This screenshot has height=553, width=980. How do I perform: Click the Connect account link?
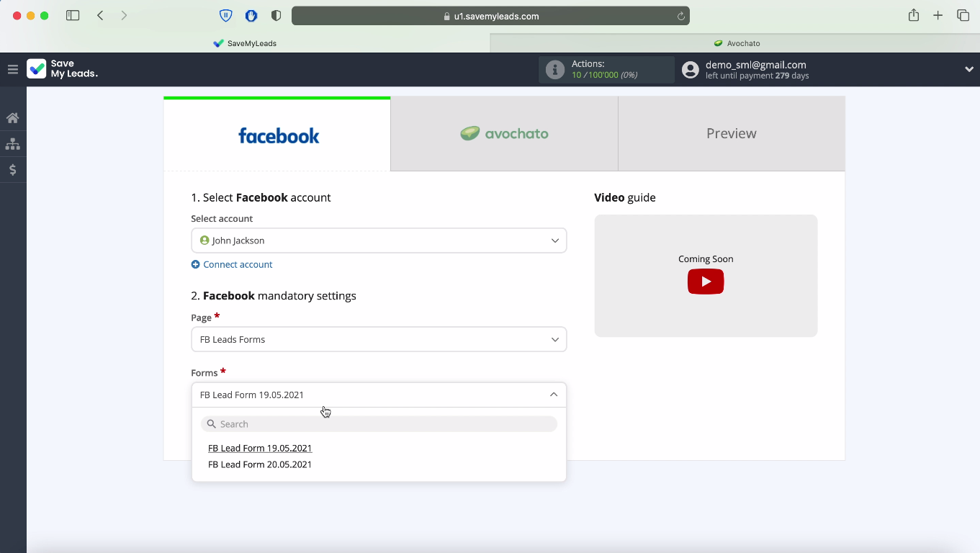point(238,264)
